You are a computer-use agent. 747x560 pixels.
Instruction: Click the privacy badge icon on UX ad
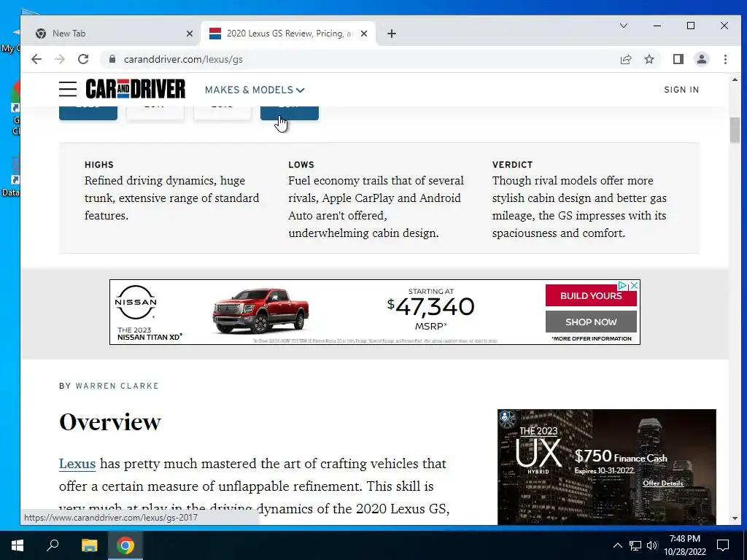coord(506,418)
